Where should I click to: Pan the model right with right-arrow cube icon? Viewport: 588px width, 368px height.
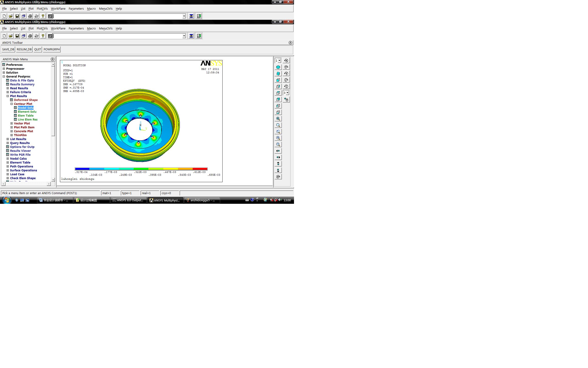(x=278, y=158)
